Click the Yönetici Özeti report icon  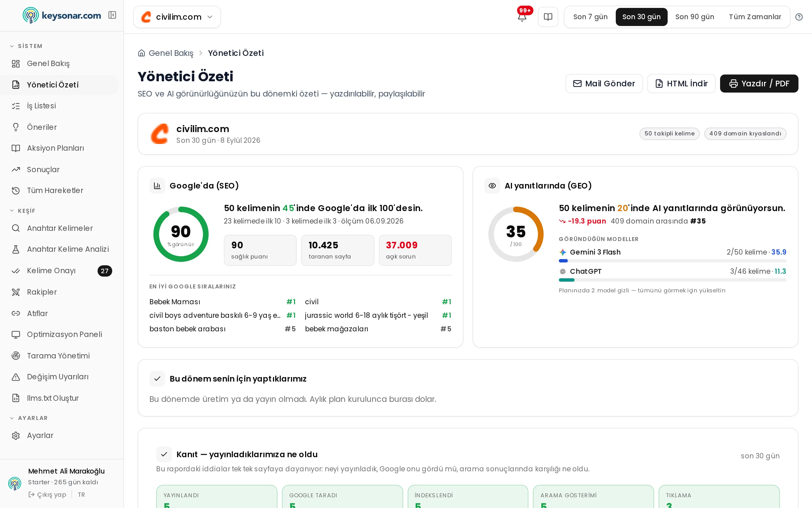click(16, 85)
